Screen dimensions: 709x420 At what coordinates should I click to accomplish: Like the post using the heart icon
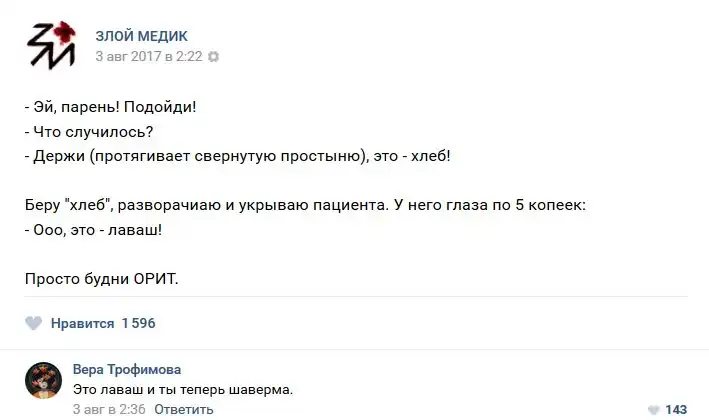33,323
